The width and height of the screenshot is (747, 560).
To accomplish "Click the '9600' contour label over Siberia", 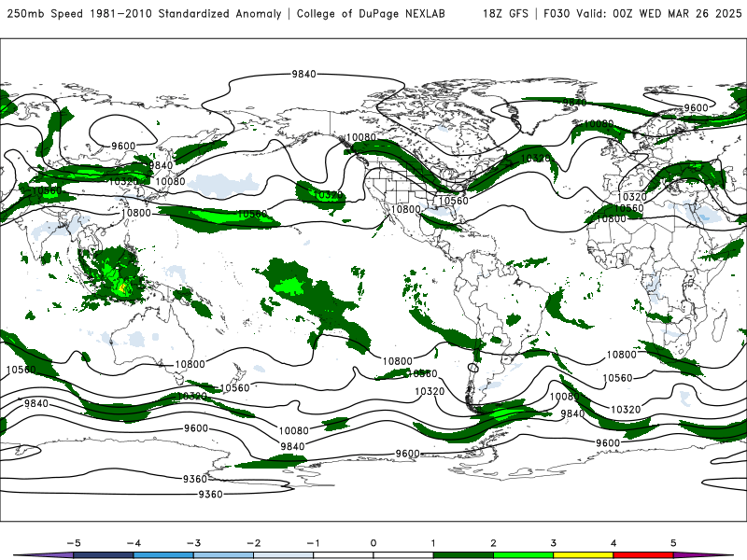I will (123, 146).
